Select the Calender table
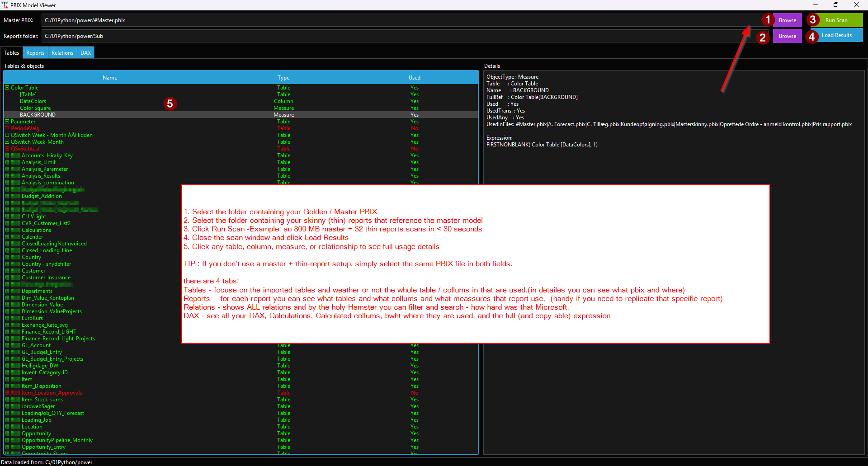Screen dimensions: 868x466 (x=33, y=237)
